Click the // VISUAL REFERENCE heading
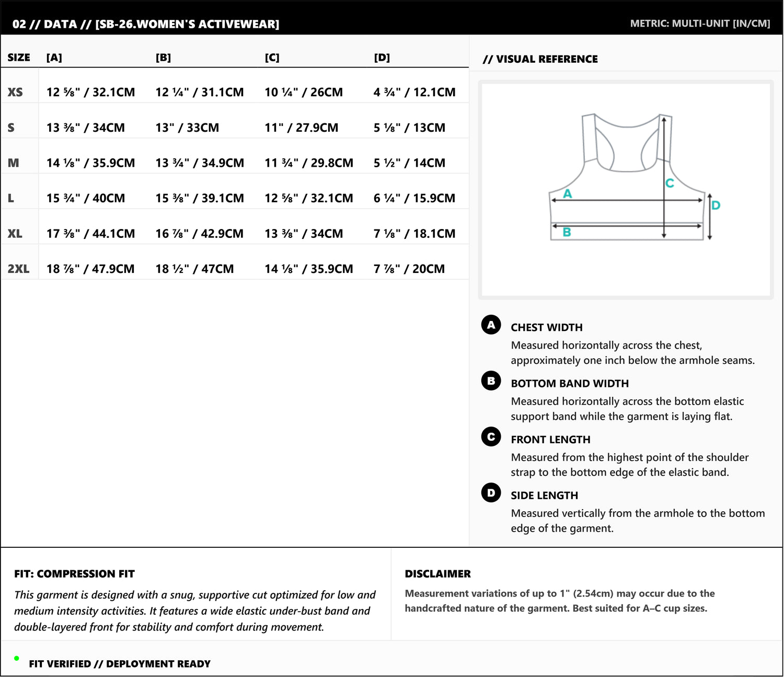Image resolution: width=784 pixels, height=677 pixels. (540, 59)
